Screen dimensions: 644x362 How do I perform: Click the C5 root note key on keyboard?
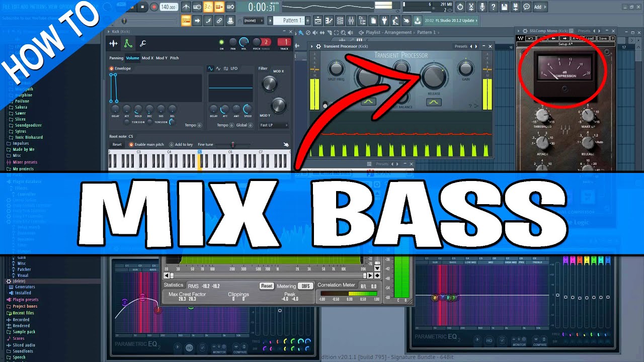tap(200, 161)
